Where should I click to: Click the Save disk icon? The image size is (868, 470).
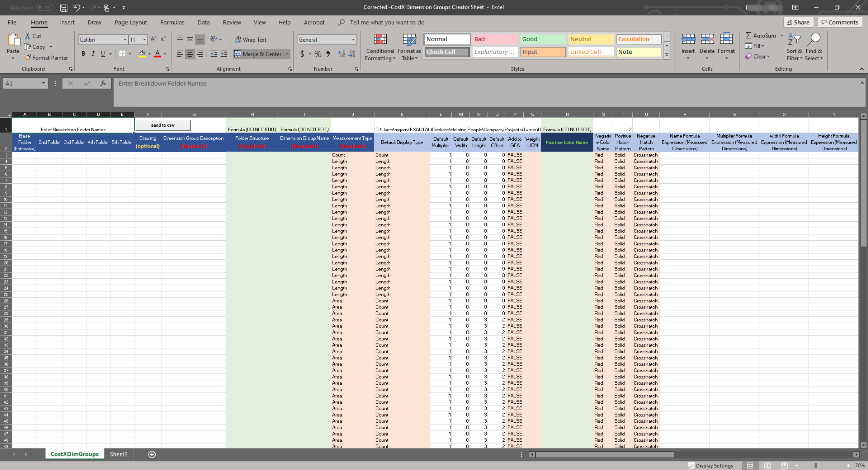click(63, 7)
